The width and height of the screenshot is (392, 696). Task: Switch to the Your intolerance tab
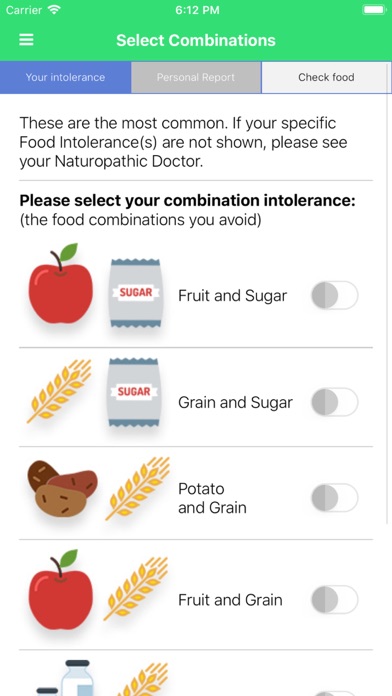pos(65,77)
